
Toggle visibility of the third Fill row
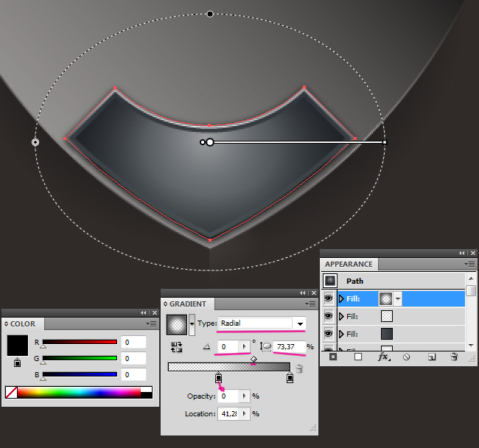(329, 334)
